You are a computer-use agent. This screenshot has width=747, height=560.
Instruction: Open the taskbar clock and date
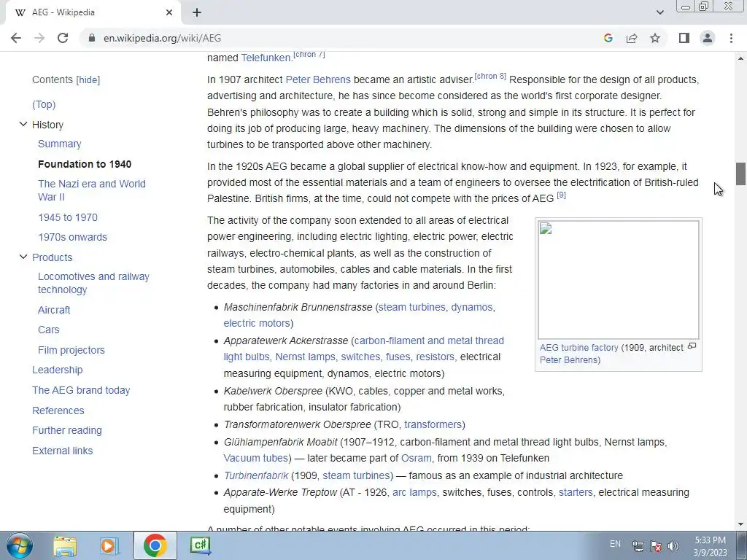point(710,546)
